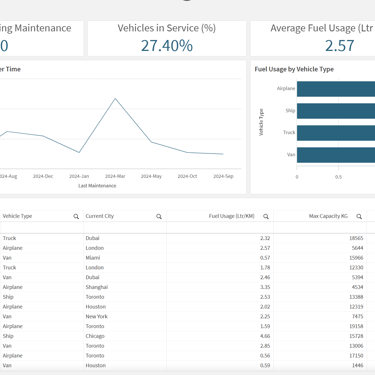The width and height of the screenshot is (375, 375).
Task: Select the Van bar in fuel chart
Action: point(336,155)
